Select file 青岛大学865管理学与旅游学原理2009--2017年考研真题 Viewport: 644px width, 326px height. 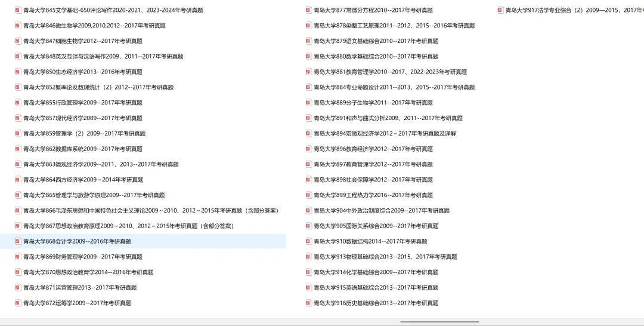tap(94, 195)
